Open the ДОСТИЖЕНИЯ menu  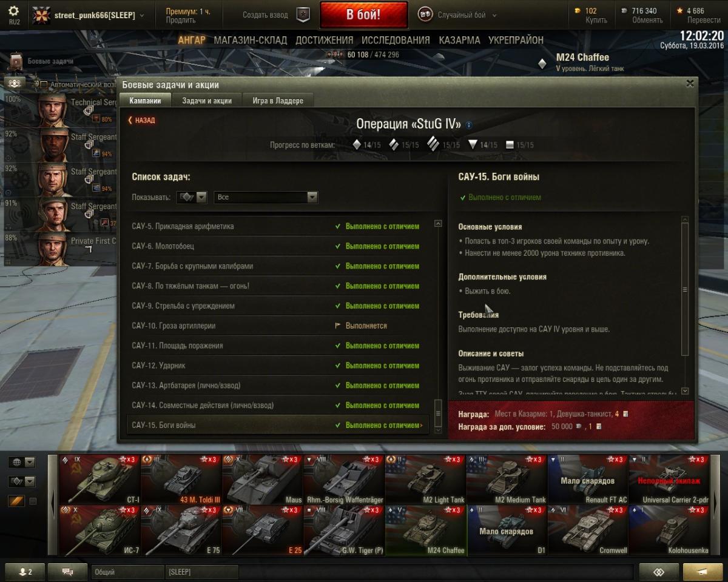coord(325,40)
